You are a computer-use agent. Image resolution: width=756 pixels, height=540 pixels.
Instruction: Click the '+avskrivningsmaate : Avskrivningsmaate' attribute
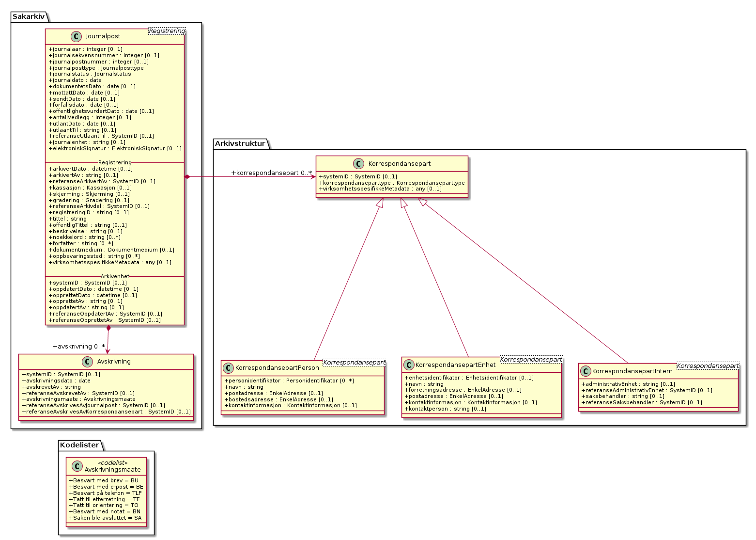[x=79, y=399]
